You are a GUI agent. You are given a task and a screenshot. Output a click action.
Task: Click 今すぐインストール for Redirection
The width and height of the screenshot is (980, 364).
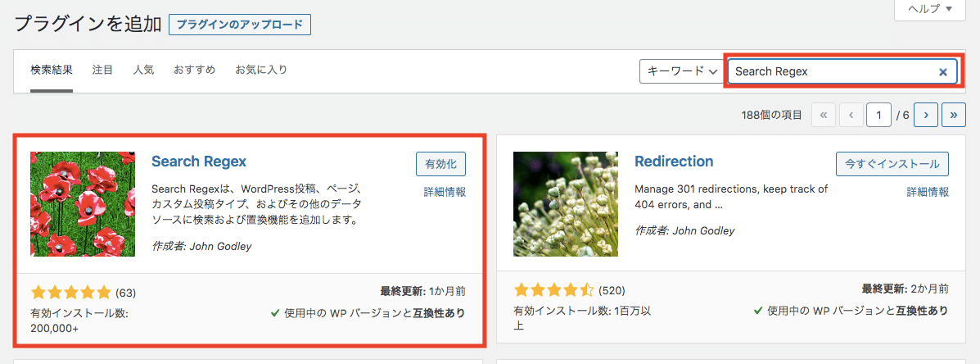(x=892, y=164)
